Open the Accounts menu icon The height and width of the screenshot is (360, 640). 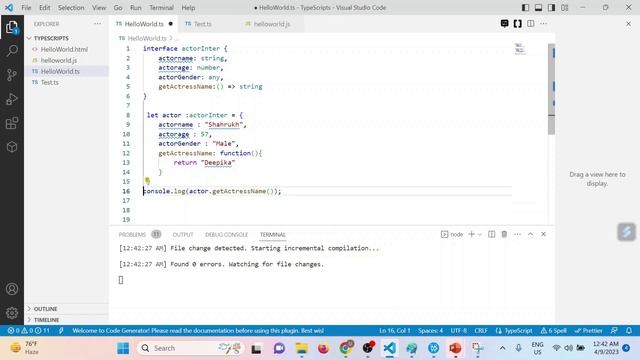click(12, 289)
